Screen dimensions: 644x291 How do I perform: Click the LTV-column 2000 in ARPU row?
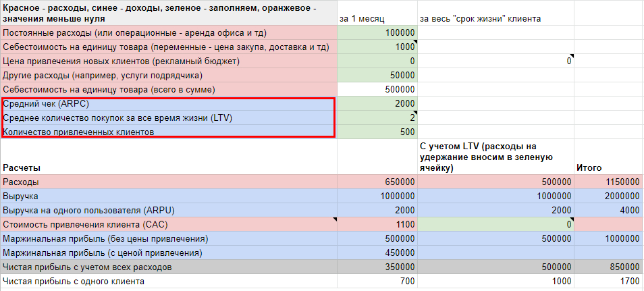click(495, 210)
